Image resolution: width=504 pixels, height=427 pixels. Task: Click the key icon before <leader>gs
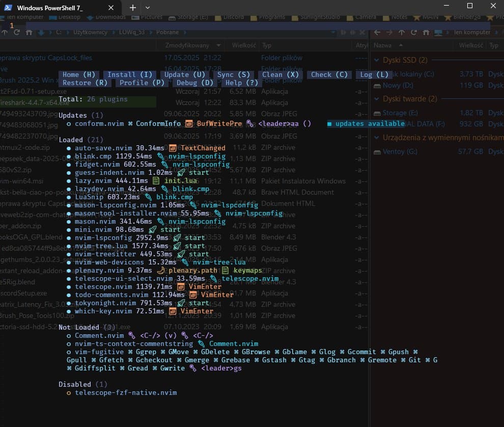[193, 368]
